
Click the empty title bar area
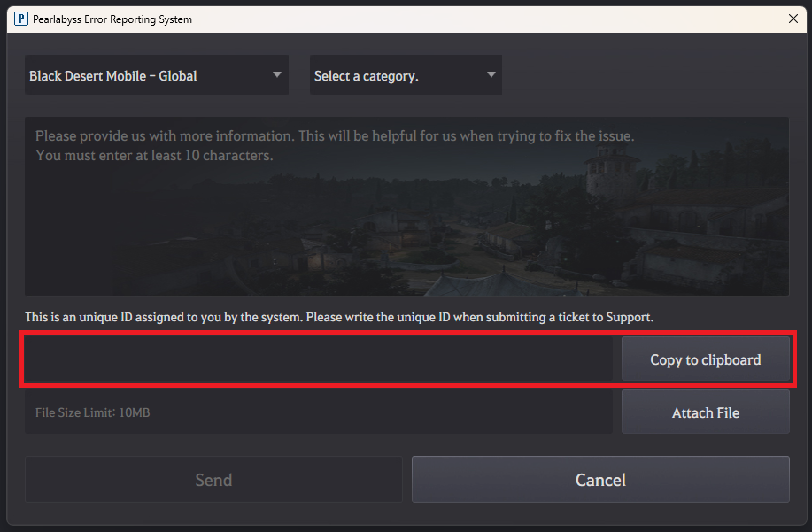(487, 19)
